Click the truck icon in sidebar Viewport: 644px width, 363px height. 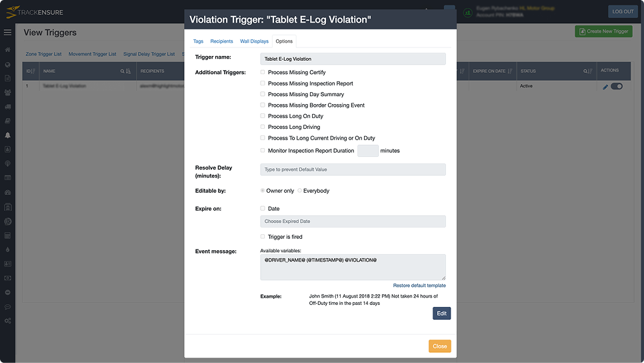[x=7, y=107]
